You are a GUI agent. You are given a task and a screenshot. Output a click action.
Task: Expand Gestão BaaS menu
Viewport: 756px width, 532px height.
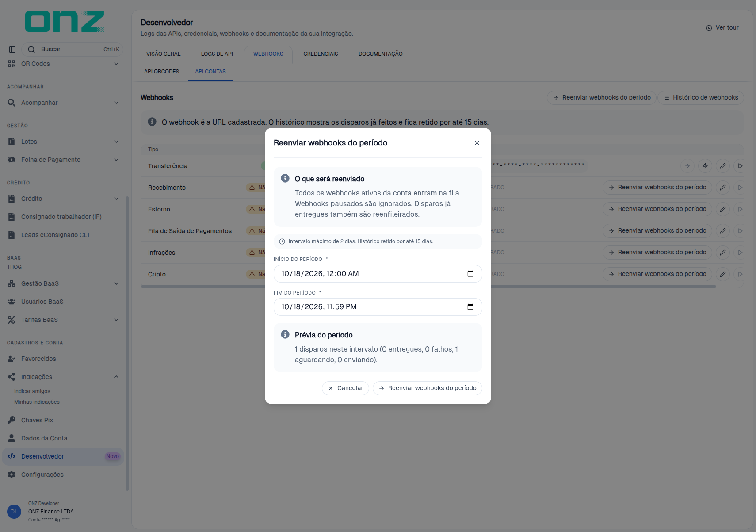(x=63, y=283)
